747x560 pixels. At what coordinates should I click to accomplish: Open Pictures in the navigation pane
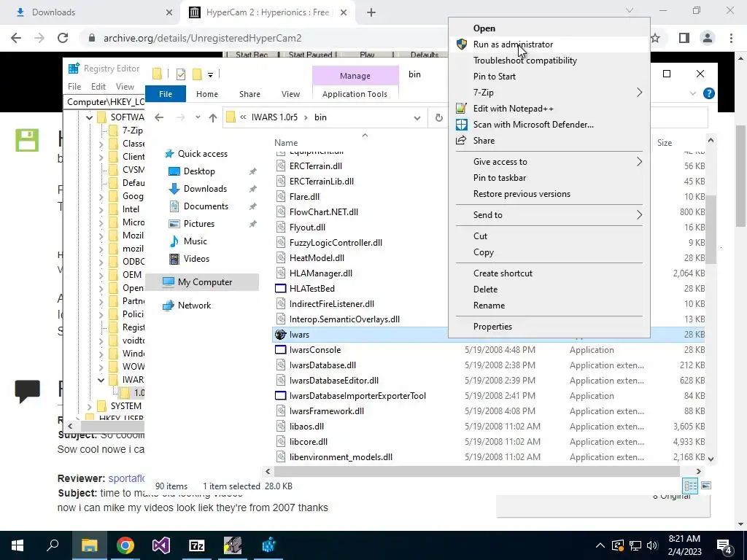pyautogui.click(x=199, y=224)
